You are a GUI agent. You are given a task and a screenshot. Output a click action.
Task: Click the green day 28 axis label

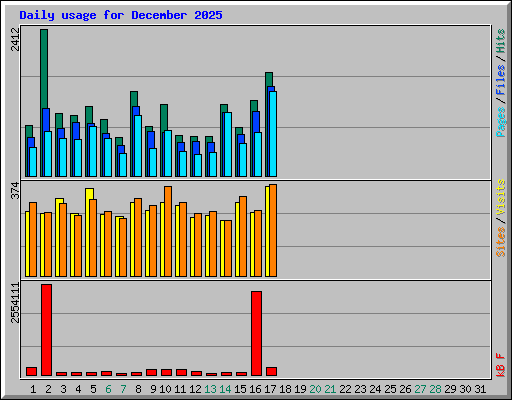(435, 389)
